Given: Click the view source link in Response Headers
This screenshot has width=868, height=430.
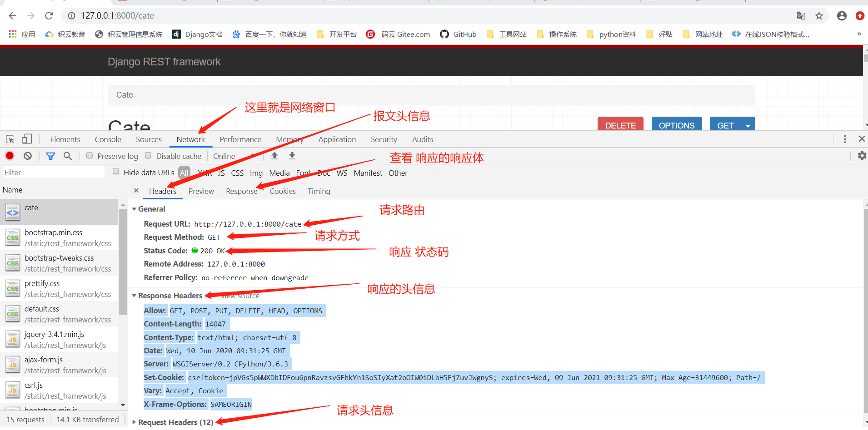Looking at the screenshot, I should coord(240,296).
